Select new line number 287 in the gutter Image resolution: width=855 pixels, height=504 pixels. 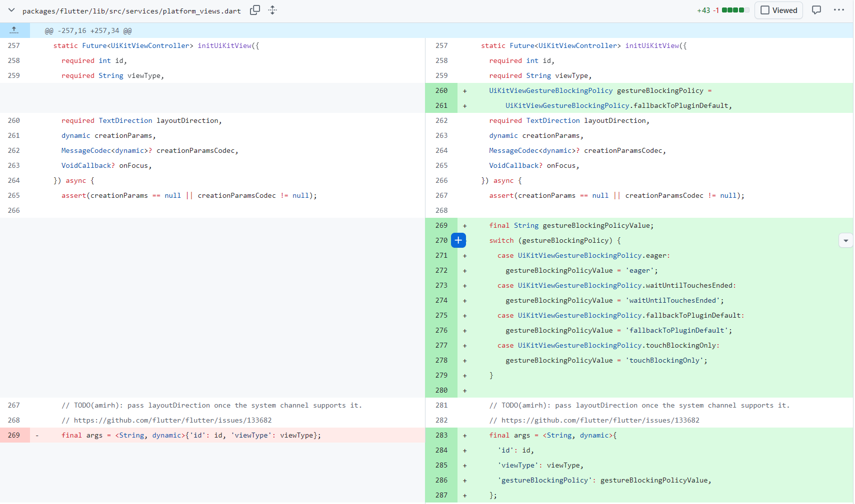point(441,495)
